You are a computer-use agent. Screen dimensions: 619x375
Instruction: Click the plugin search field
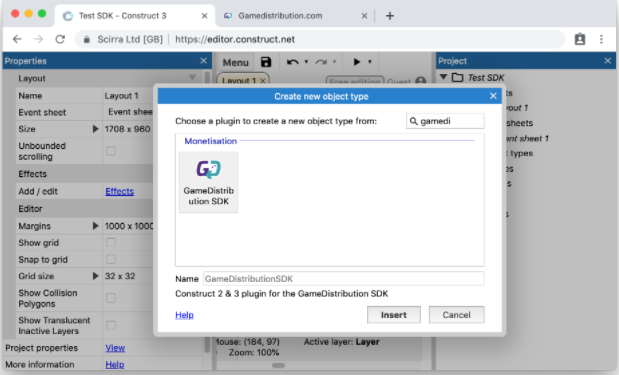click(x=445, y=121)
